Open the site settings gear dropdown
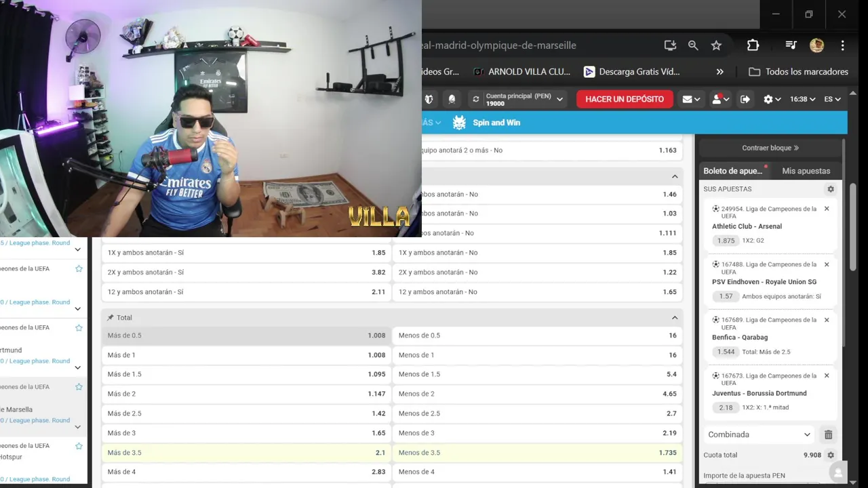 point(772,99)
